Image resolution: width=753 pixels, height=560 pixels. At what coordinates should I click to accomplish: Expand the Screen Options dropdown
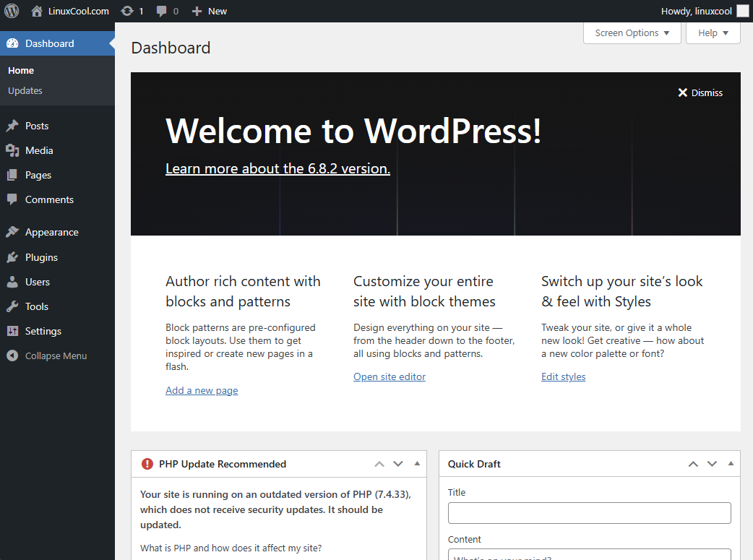632,33
